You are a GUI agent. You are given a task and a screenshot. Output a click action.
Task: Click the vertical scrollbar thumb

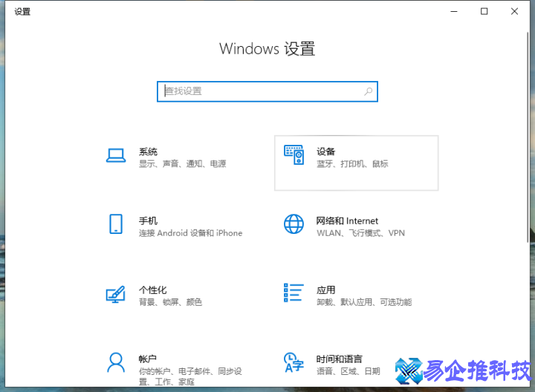[528, 137]
